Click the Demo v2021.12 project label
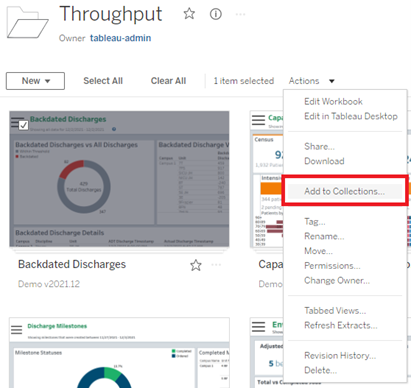The image size is (411, 388). 49,284
